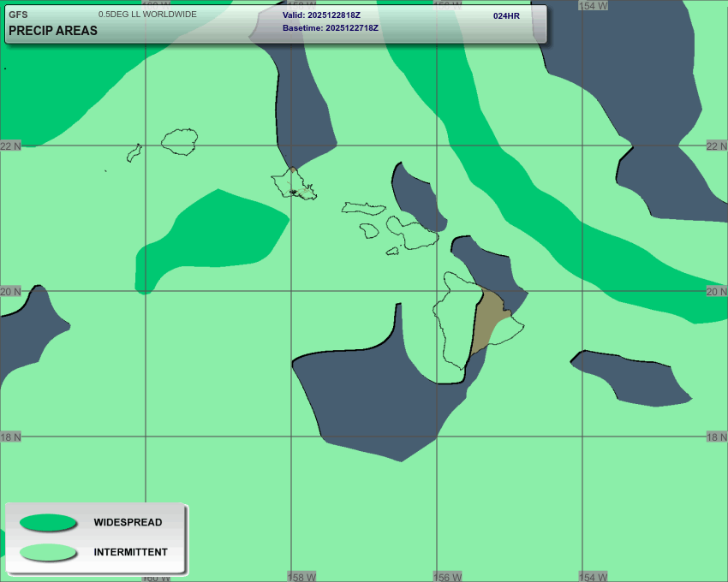The height and width of the screenshot is (582, 728).
Task: Click the Molokai island outline
Action: [364, 208]
